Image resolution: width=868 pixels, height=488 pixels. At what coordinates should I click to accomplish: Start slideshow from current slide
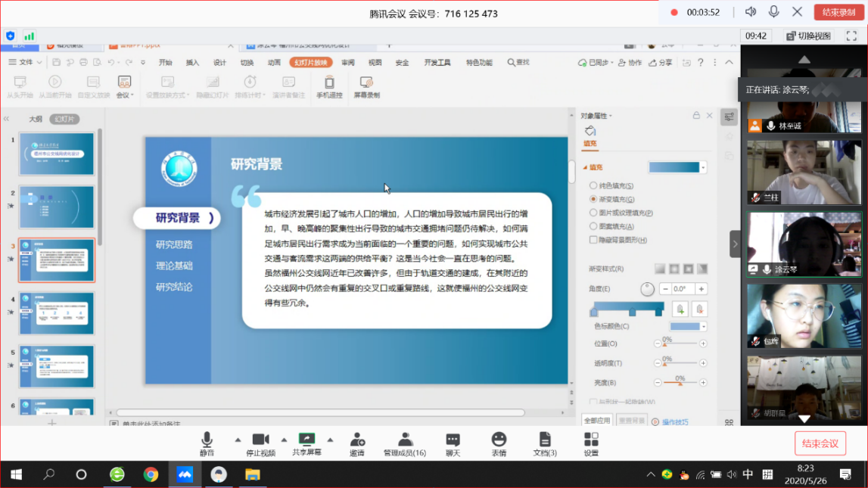click(54, 87)
